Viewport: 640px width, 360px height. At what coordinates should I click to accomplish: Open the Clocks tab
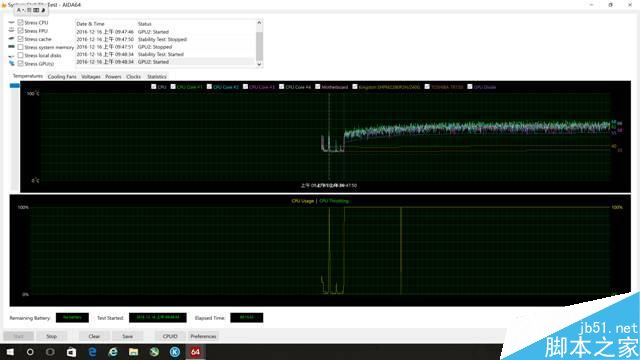tap(133, 77)
